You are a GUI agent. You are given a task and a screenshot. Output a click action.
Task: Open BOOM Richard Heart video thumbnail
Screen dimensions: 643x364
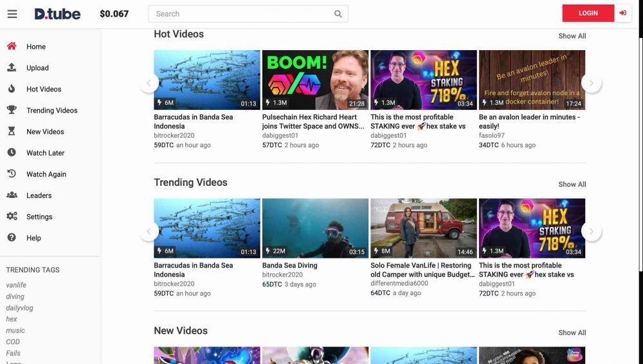pos(315,80)
